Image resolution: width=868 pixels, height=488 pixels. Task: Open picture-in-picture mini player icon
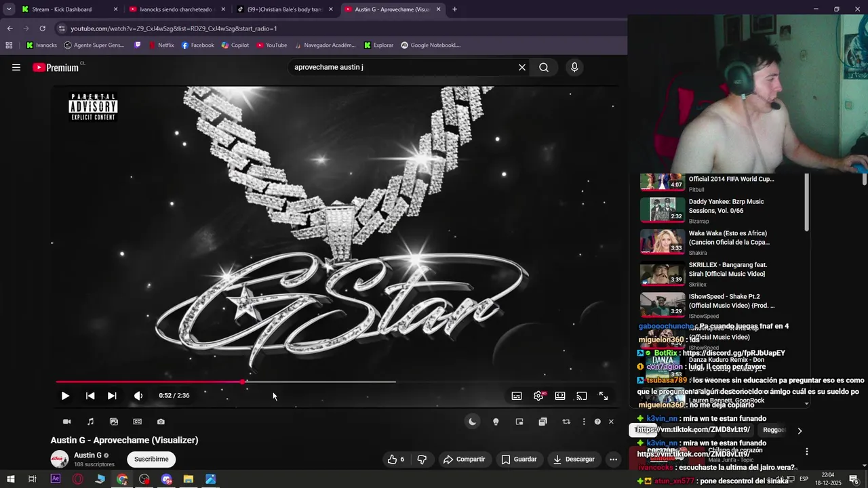tap(519, 422)
